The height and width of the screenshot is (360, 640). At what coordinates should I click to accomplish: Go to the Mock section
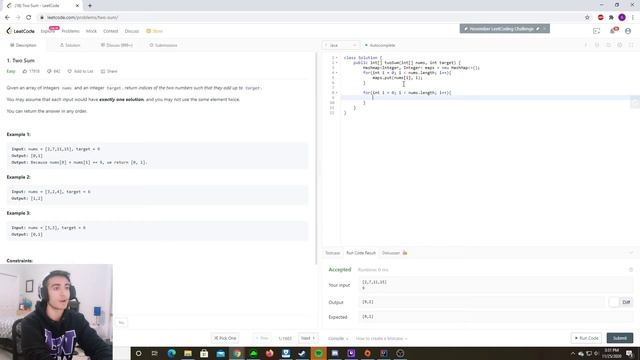(91, 31)
